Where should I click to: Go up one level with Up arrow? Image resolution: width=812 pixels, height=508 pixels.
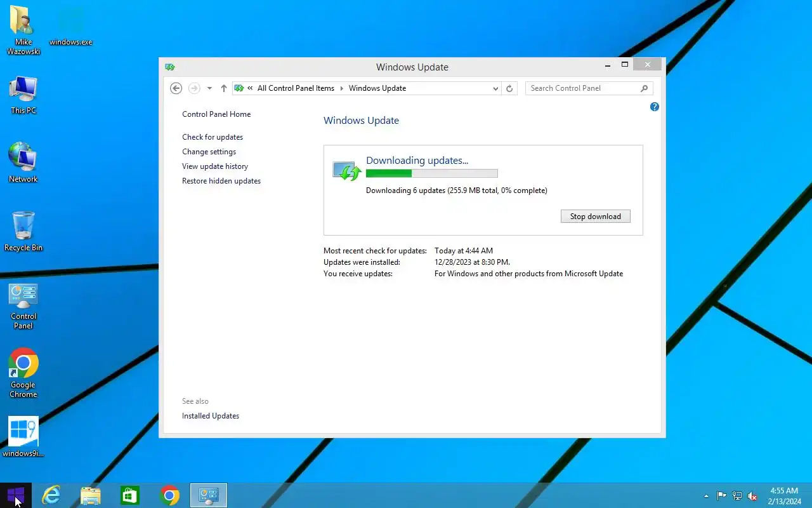pos(224,88)
